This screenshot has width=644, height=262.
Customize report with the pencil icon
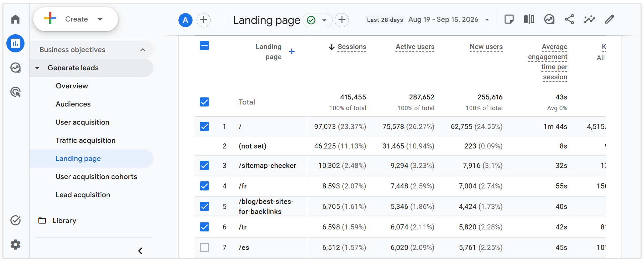(609, 19)
